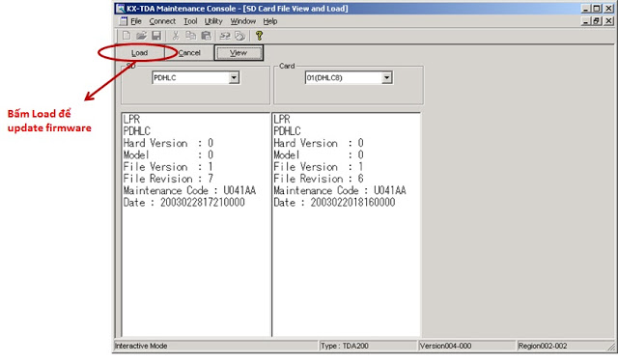
Task: Click Load to update firmware
Action: point(139,53)
